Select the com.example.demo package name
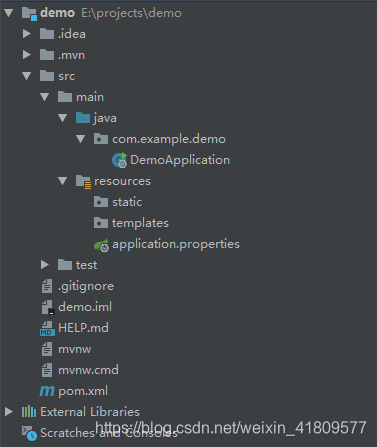This screenshot has height=447, width=377. pos(169,139)
